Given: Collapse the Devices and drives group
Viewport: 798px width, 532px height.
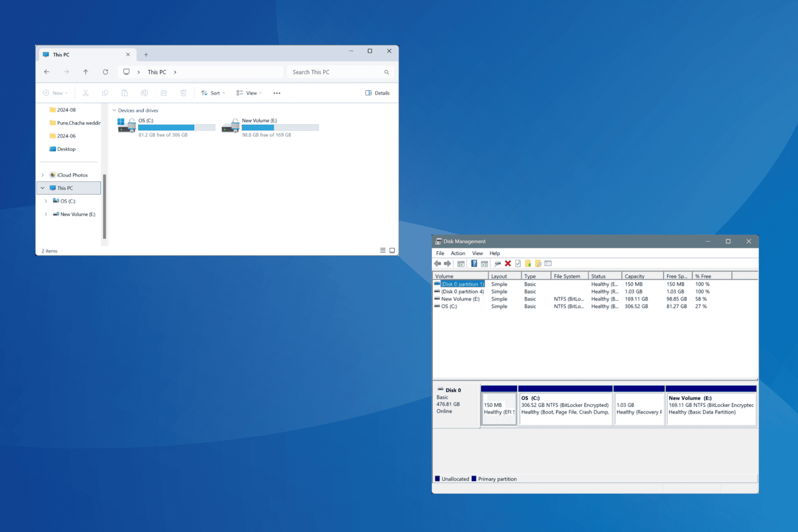Looking at the screenshot, I should point(114,110).
